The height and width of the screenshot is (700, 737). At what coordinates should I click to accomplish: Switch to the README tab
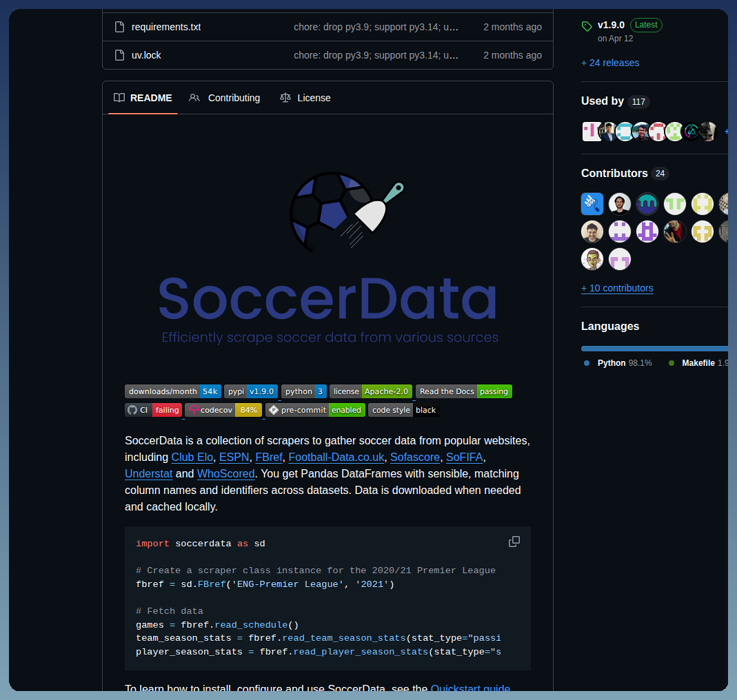143,98
